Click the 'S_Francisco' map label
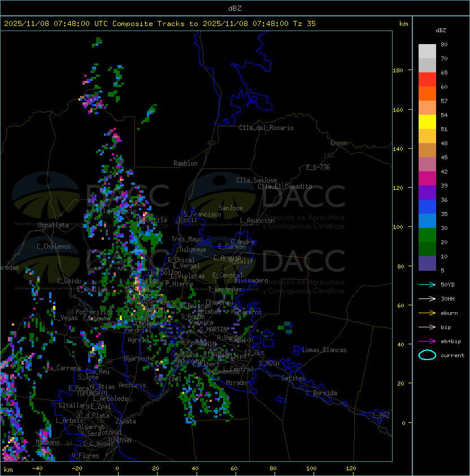 [x=202, y=214]
